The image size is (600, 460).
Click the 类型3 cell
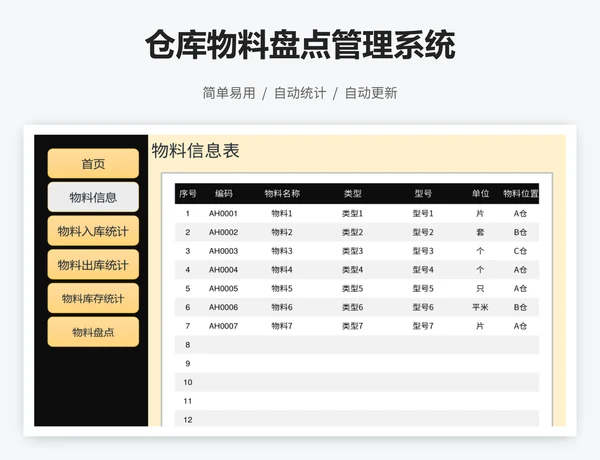click(x=352, y=251)
